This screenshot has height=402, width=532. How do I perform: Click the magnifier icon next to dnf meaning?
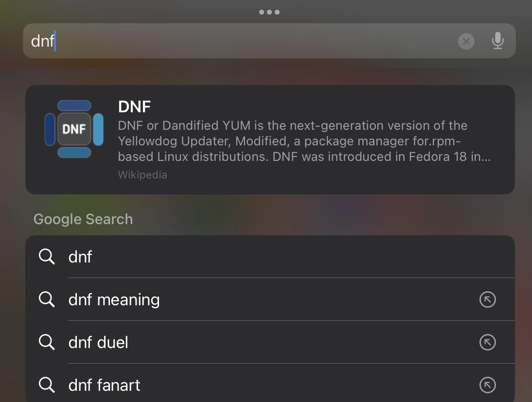click(47, 299)
